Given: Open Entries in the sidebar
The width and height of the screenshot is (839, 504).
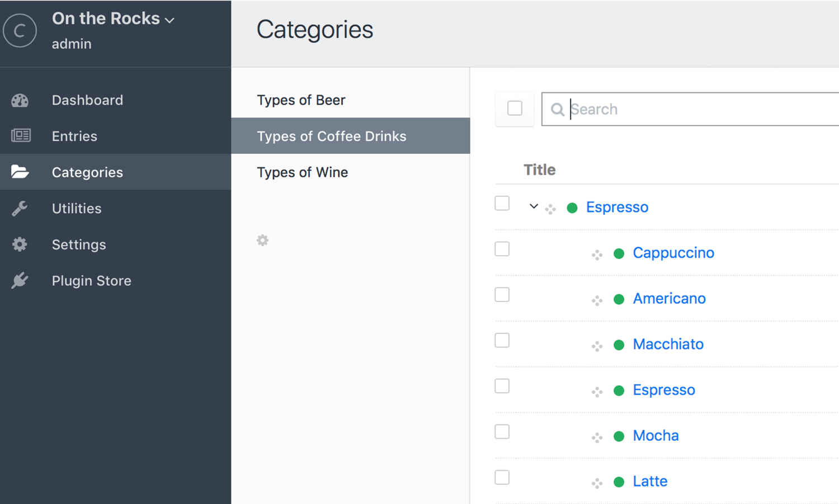Looking at the screenshot, I should click(x=115, y=136).
